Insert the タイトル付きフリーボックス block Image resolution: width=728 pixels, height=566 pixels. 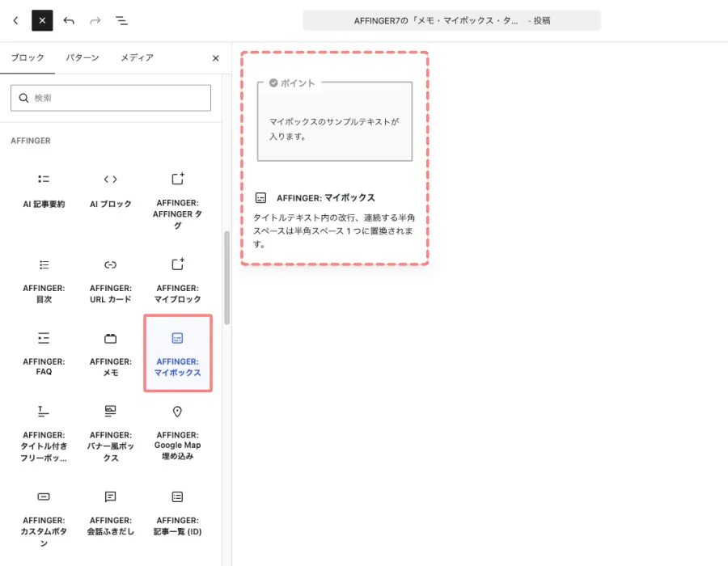tap(44, 433)
